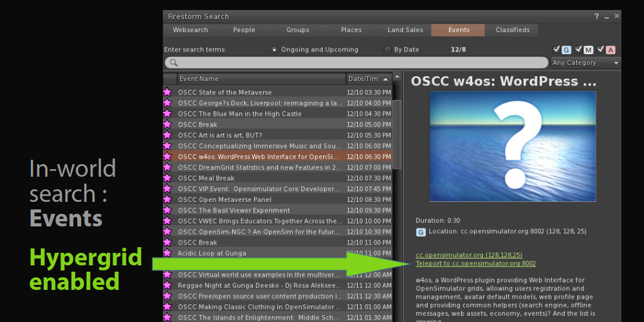Viewport: 644px width, 322px height.
Task: Select OSCC The Blue Man in the High Castle
Action: coord(277,114)
